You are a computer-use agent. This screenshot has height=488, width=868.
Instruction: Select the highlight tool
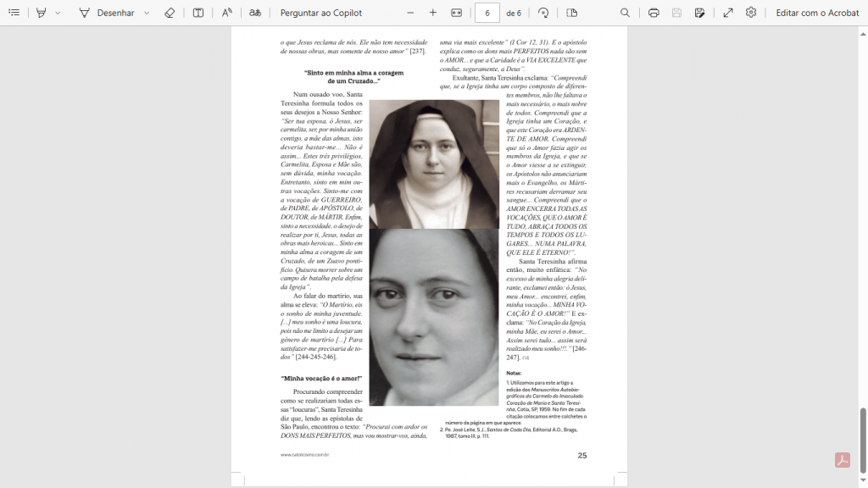tap(41, 13)
